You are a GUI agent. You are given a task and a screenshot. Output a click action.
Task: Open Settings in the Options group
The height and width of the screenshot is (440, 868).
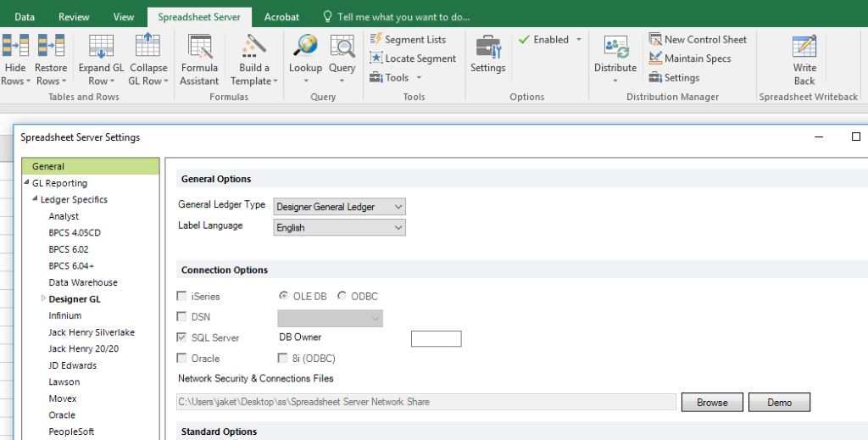pos(487,54)
